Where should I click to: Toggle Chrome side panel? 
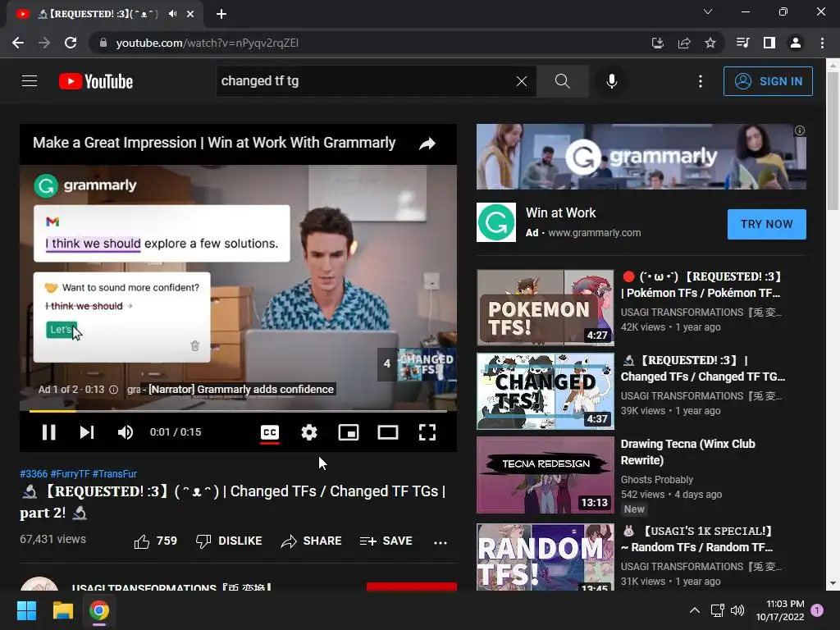coord(769,43)
